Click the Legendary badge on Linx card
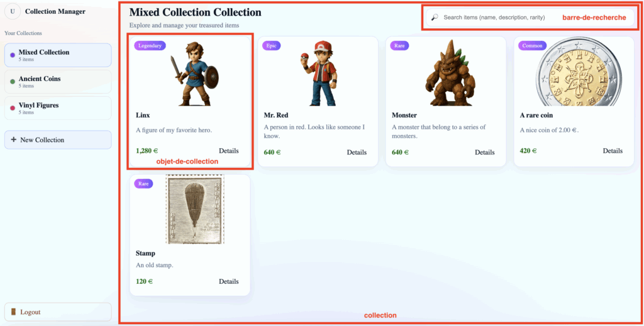Image resolution: width=644 pixels, height=326 pixels. coord(150,45)
